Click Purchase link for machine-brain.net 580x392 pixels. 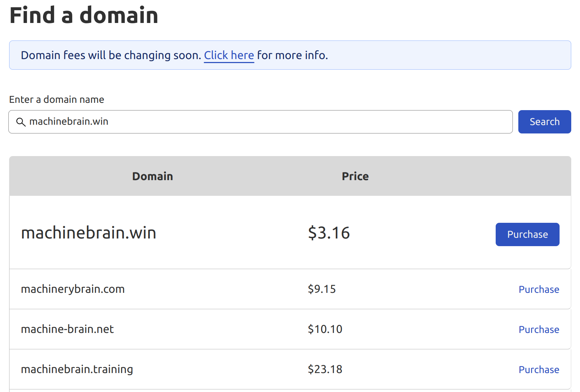pyautogui.click(x=539, y=330)
